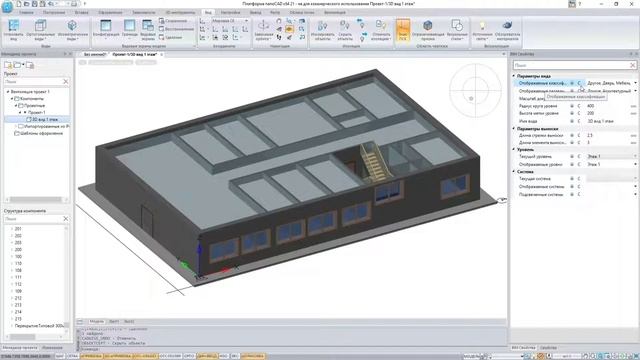Open Отображаемые уровни dropdown arrow
Viewport: 640px width, 360px height.
point(635,164)
